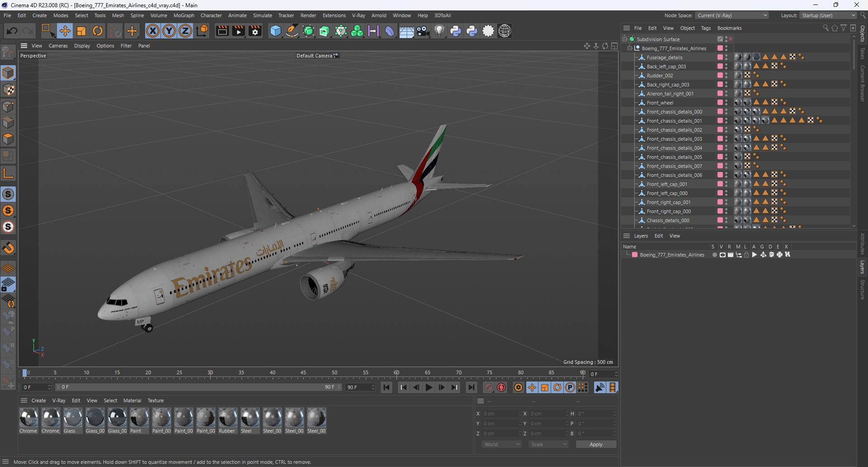Toggle layer View eye for Boeing_777_Emirates_Airlines

(x=722, y=255)
